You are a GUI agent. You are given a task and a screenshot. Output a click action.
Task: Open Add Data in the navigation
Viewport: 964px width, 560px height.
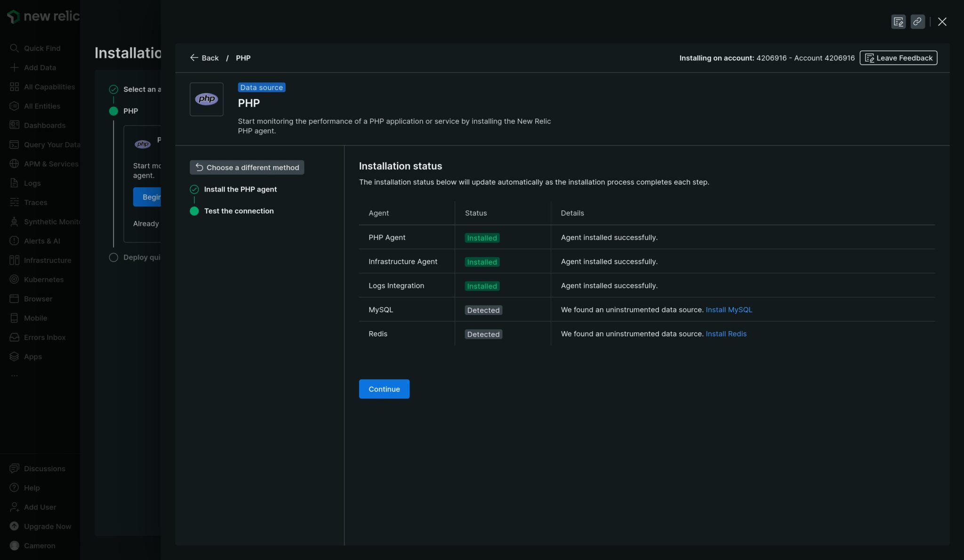coord(40,67)
